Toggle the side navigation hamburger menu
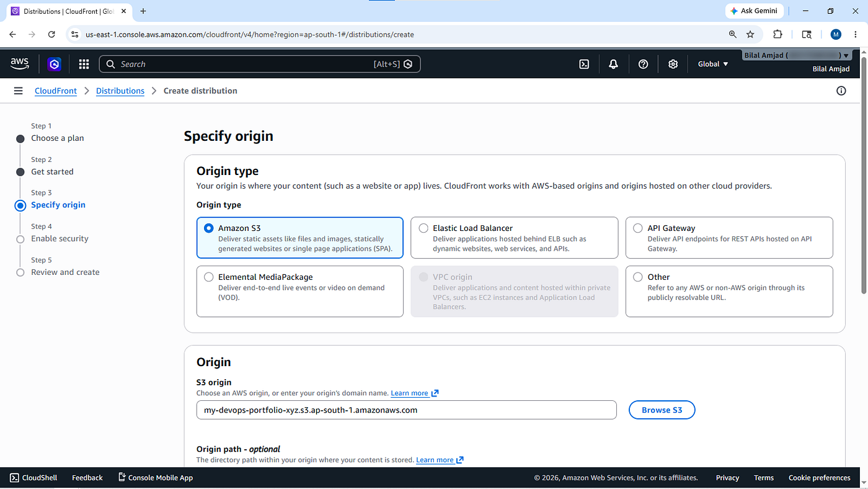Viewport: 868px width, 489px height. pyautogui.click(x=19, y=91)
